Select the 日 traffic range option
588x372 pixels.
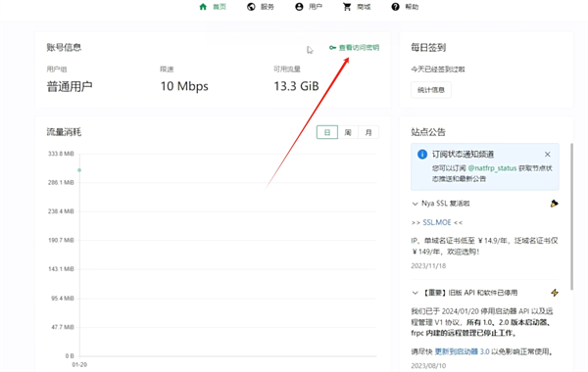point(327,132)
